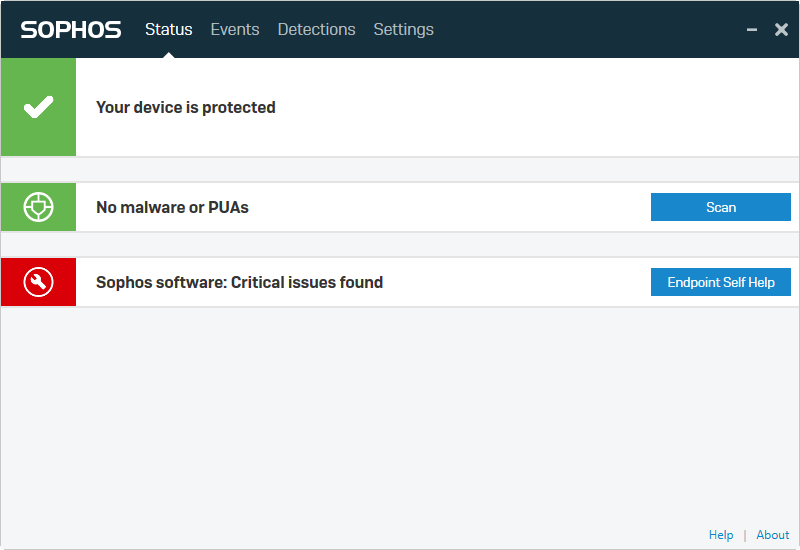Start a scan with the Scan button
800x550 pixels.
(720, 207)
